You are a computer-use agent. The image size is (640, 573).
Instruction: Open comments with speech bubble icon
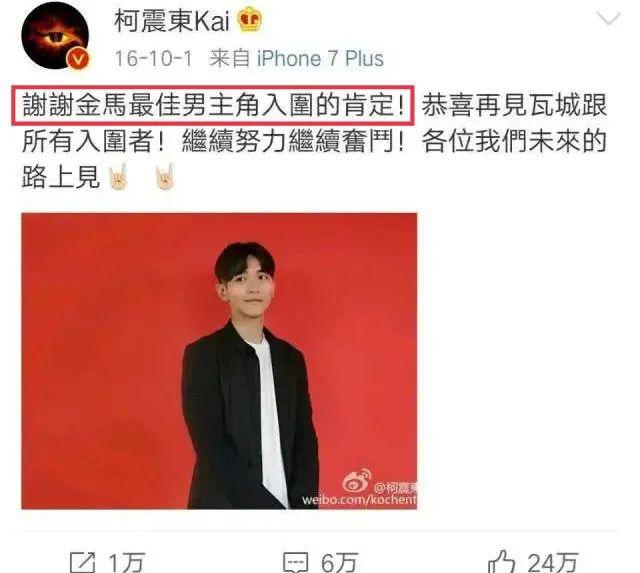point(295,563)
